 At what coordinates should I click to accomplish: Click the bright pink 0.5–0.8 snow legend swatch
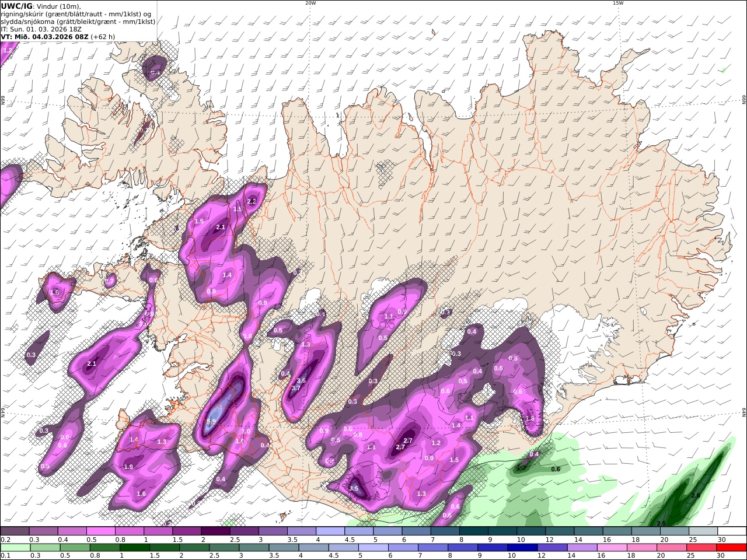(x=100, y=531)
